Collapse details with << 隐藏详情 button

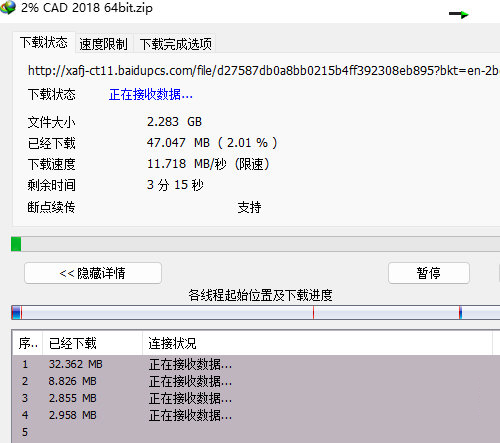[93, 273]
